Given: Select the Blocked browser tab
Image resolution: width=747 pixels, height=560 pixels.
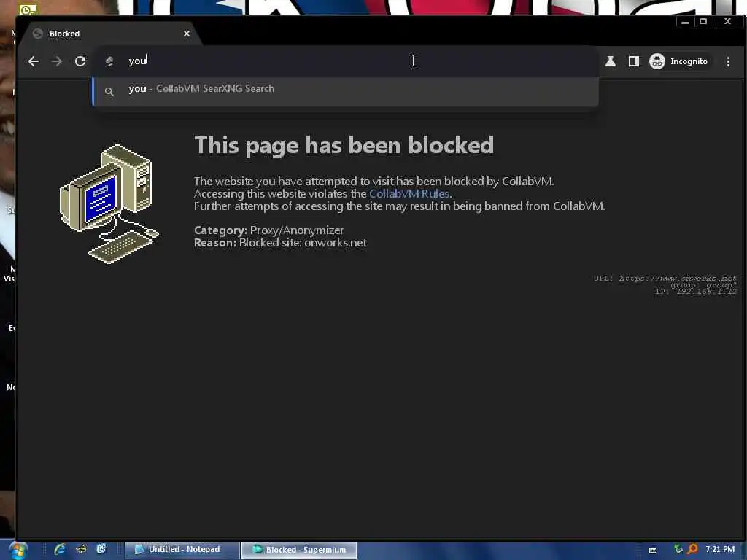Looking at the screenshot, I should click(109, 34).
